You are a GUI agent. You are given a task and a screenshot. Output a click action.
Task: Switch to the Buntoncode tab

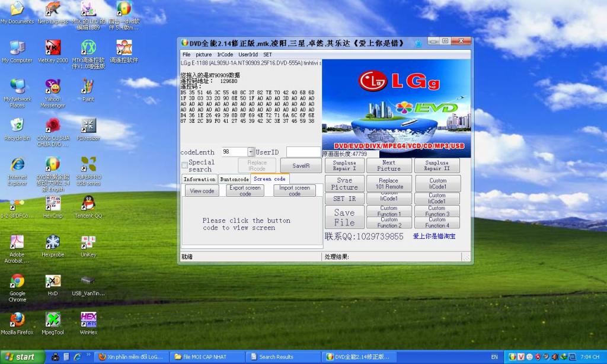(234, 179)
